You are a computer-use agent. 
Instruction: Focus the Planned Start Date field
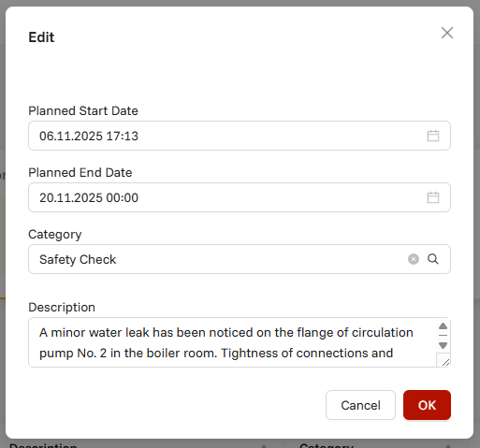coord(240,136)
